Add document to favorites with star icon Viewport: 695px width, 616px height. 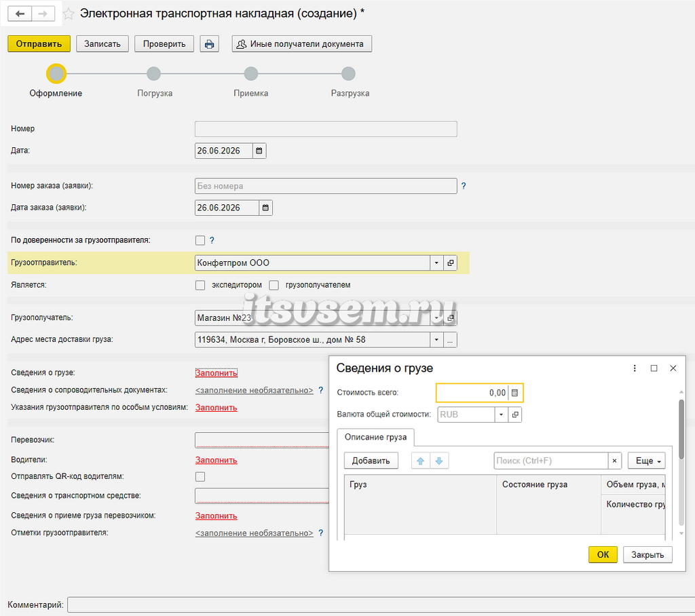coord(69,14)
